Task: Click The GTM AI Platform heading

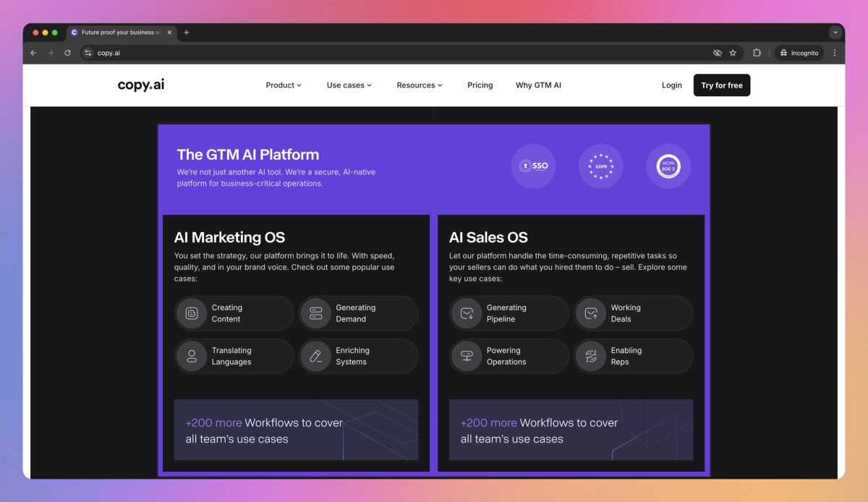Action: tap(248, 155)
